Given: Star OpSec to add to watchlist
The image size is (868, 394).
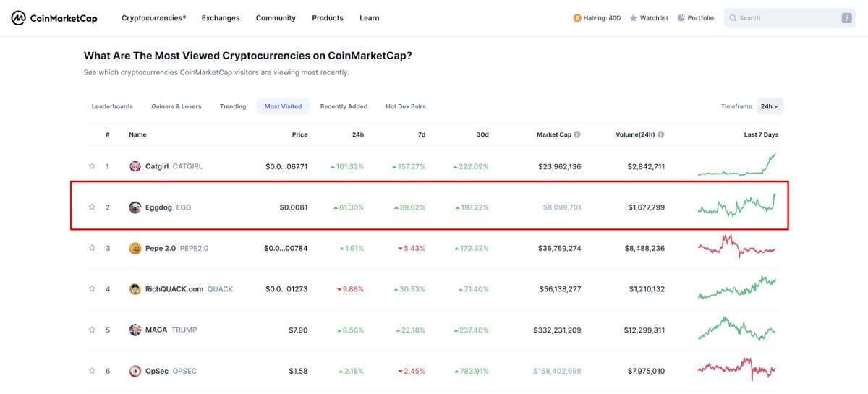Looking at the screenshot, I should tap(92, 371).
